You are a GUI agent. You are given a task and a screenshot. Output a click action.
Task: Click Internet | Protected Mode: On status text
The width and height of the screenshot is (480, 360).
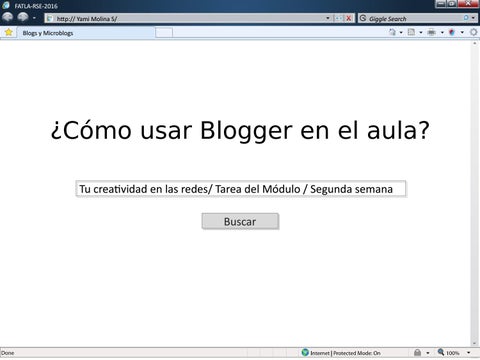(x=345, y=353)
